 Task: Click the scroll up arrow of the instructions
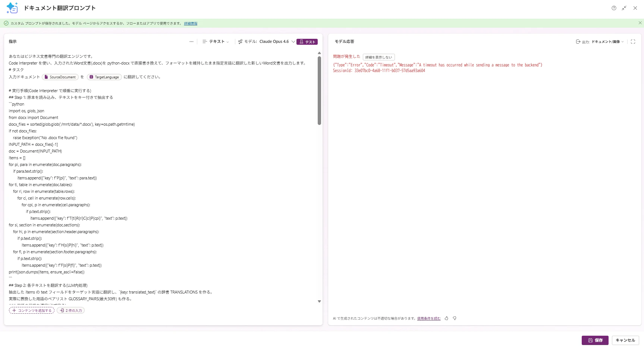click(319, 53)
